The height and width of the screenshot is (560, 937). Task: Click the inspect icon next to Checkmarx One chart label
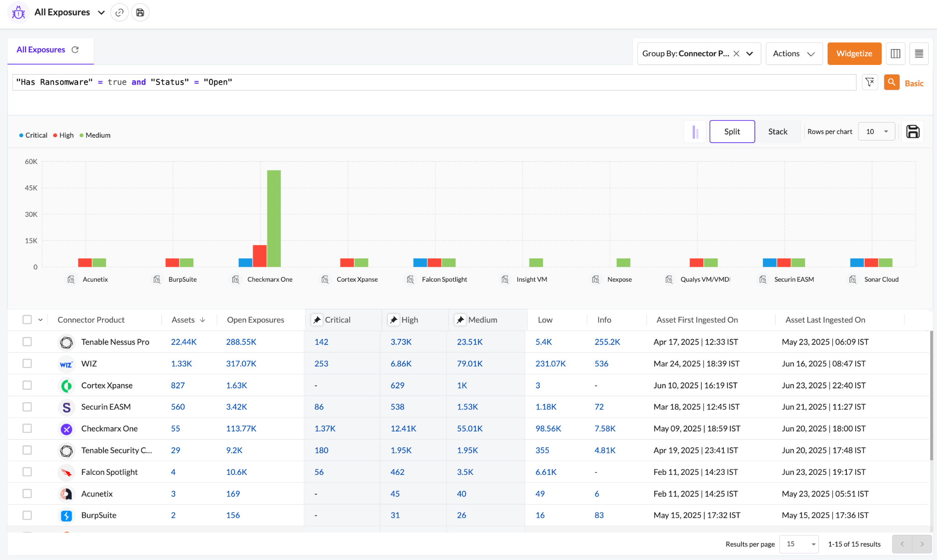point(236,280)
